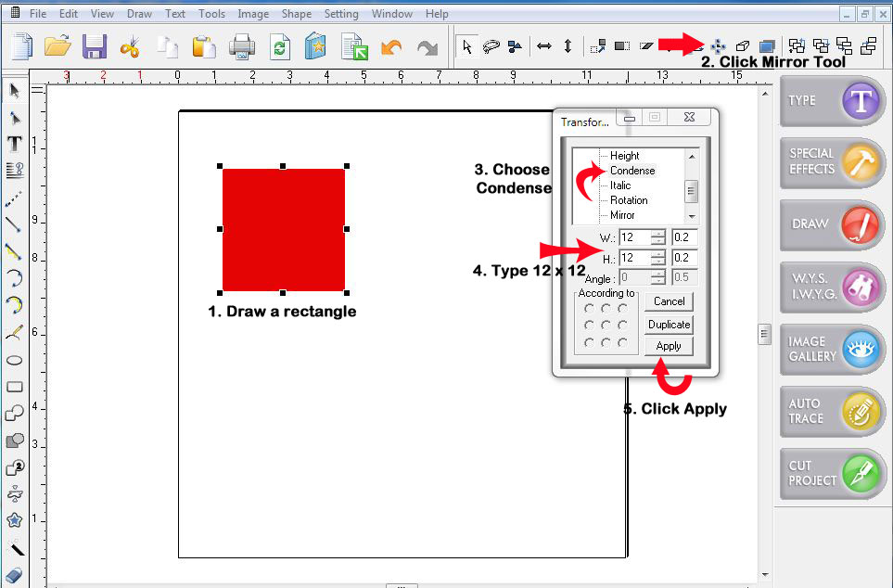Image resolution: width=893 pixels, height=588 pixels.
Task: Choose Rotation in the transform list
Action: click(x=629, y=200)
